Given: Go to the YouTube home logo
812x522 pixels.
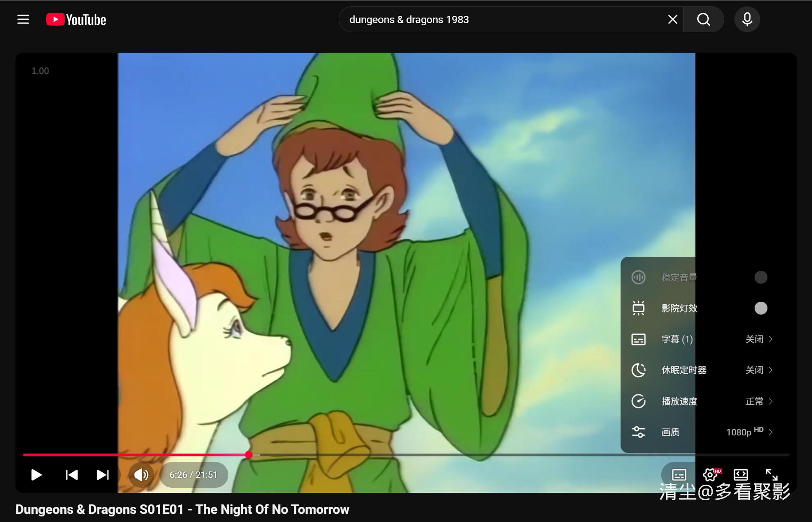Looking at the screenshot, I should [x=76, y=20].
